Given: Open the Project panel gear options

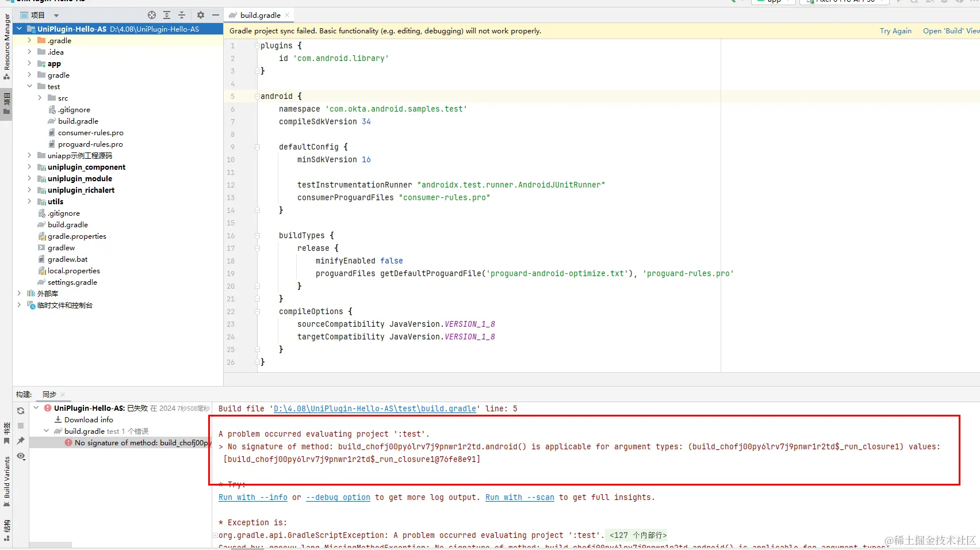Looking at the screenshot, I should click(201, 15).
